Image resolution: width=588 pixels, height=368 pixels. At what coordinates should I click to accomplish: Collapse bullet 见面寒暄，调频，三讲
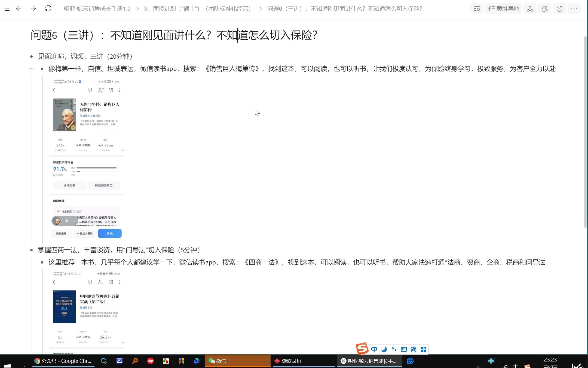(x=32, y=57)
